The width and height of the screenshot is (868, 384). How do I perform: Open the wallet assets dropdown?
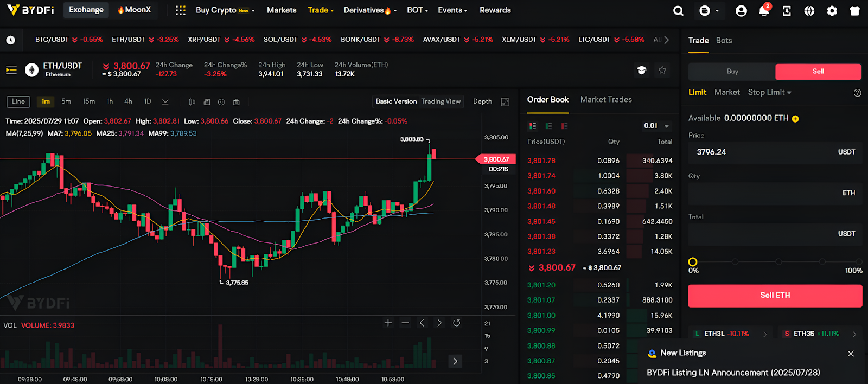tap(709, 10)
